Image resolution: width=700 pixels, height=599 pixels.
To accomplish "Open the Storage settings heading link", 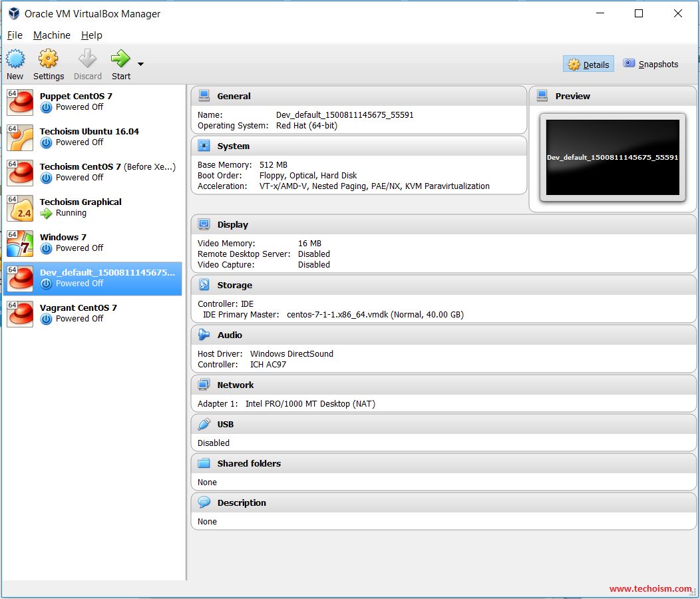I will [x=235, y=285].
